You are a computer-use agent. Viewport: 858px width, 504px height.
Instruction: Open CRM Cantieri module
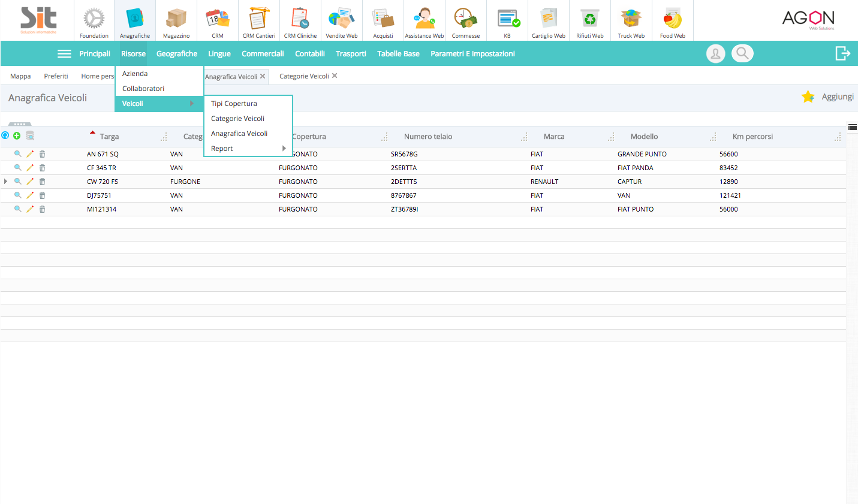tap(259, 21)
